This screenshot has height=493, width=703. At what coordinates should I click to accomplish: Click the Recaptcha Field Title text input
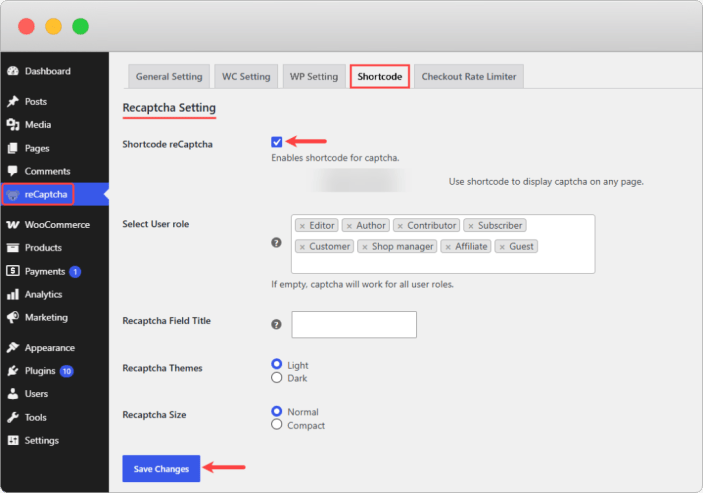(354, 324)
